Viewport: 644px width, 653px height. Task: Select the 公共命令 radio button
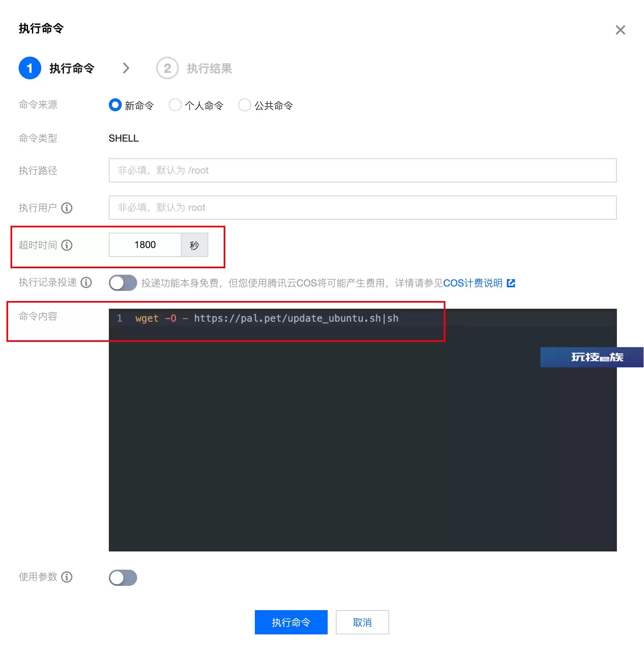pos(245,105)
